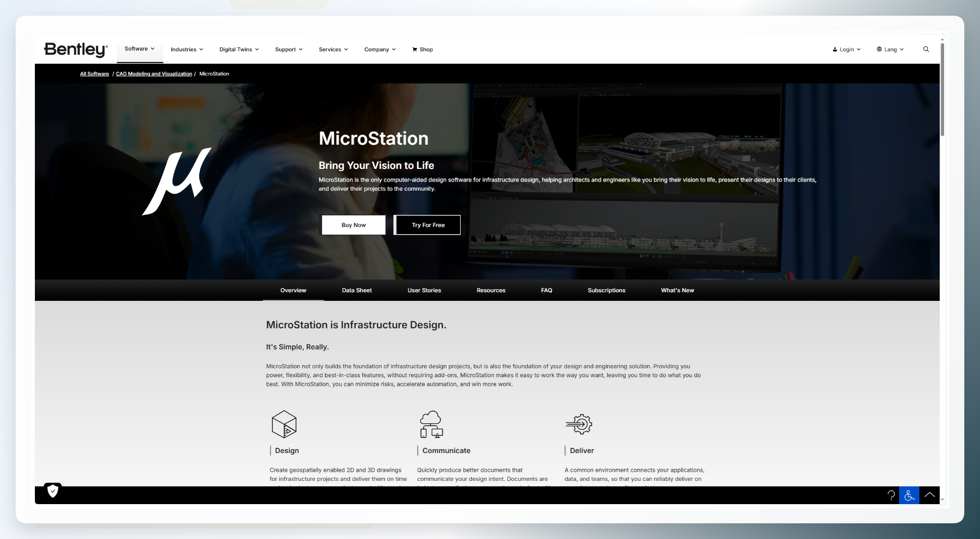Image resolution: width=980 pixels, height=539 pixels.
Task: Expand the Services menu
Action: coord(333,50)
